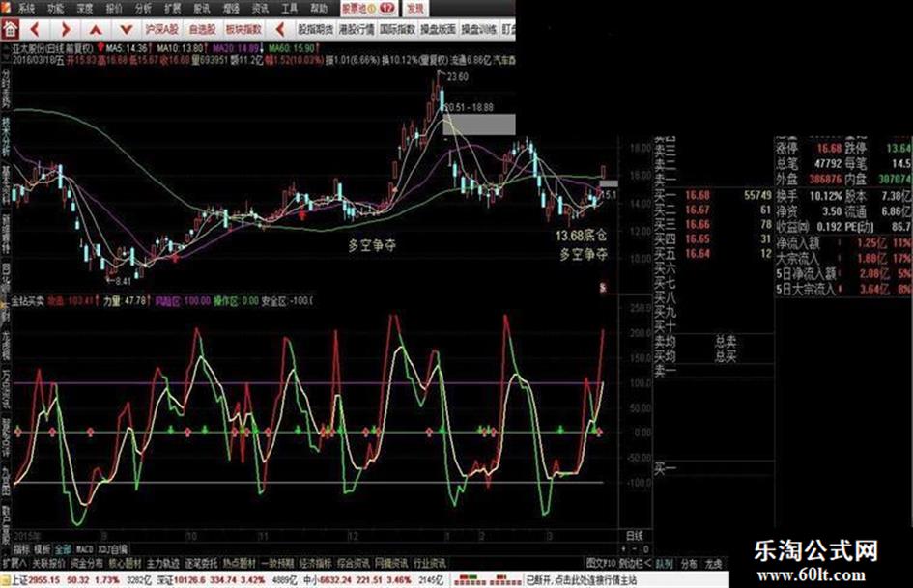
Task: Click the red back (left) arrow button
Action: click(35, 29)
